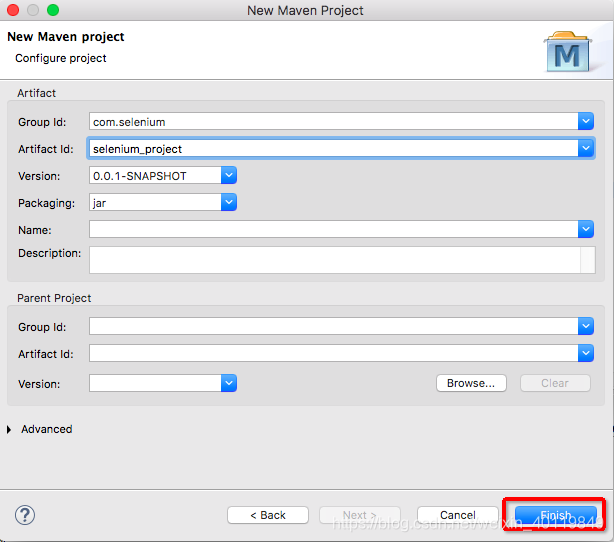This screenshot has height=542, width=614.
Task: Expand the Advanced section
Action: point(9,430)
